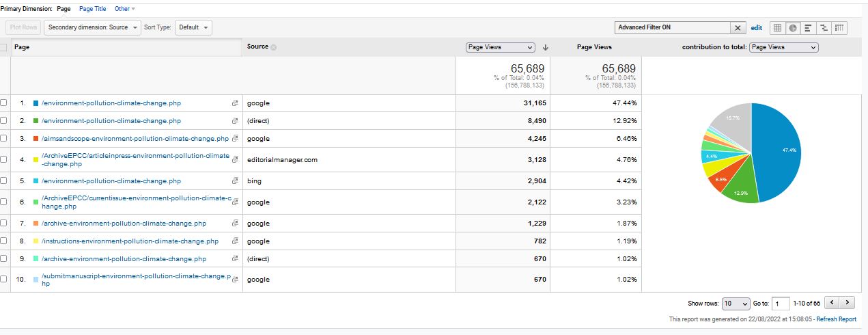The image size is (868, 335).
Task: Tick checkbox for row 1
Action: (x=3, y=103)
